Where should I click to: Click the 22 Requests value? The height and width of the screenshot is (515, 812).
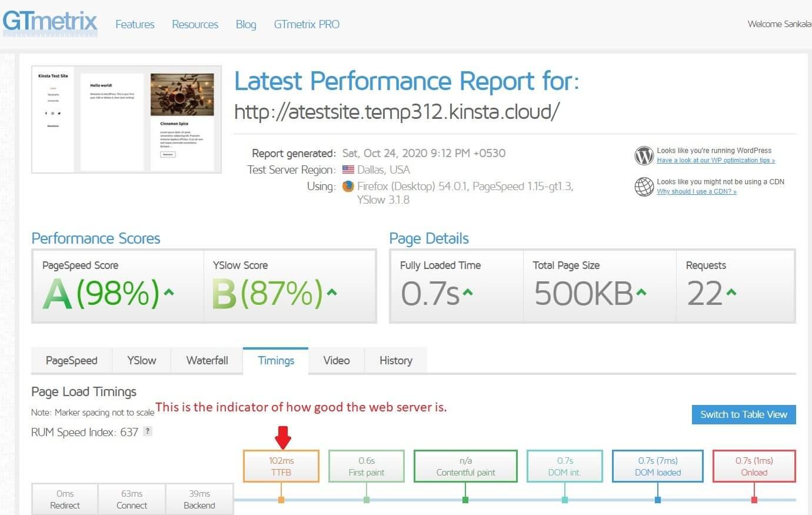(x=705, y=293)
